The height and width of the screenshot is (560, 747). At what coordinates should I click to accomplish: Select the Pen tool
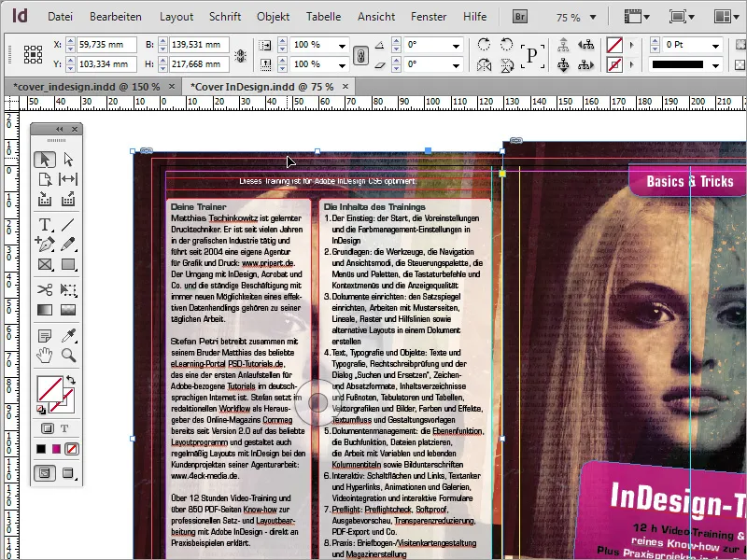tap(45, 244)
